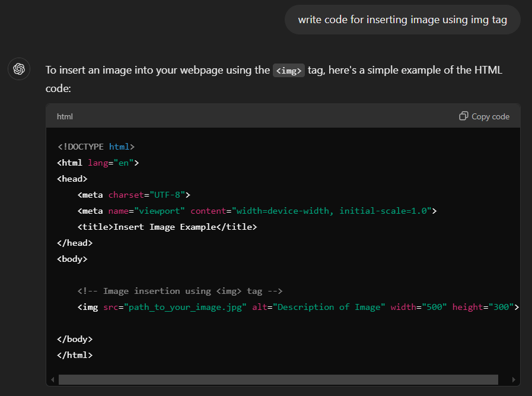
Task: Place cursor on meta charset UTF-8 line
Action: tap(133, 194)
